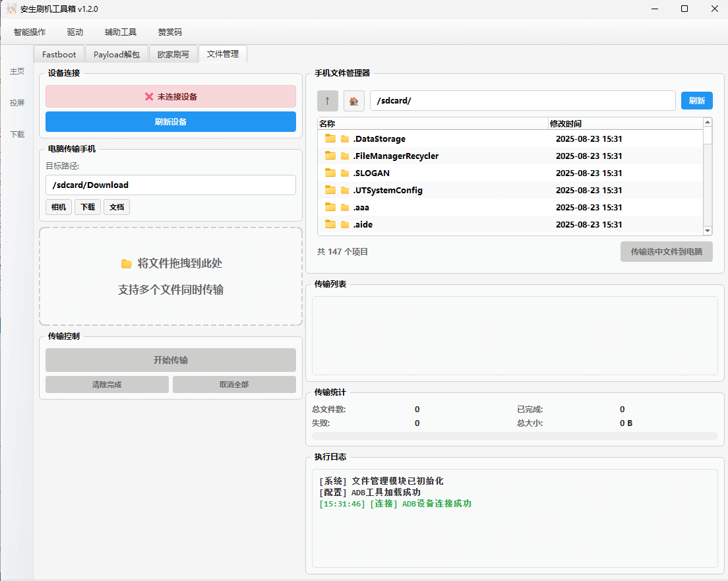Select 文档 as target path
The height and width of the screenshot is (581, 728).
[x=117, y=206]
